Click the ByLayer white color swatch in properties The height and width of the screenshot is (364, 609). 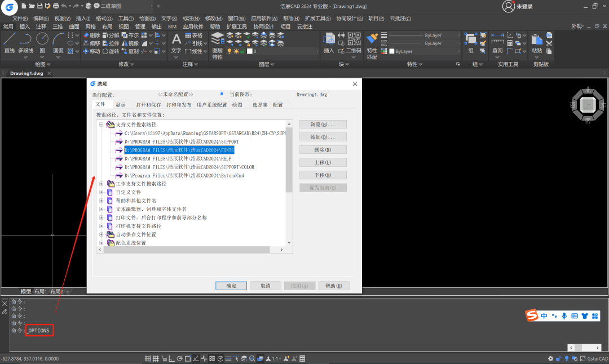(392, 51)
